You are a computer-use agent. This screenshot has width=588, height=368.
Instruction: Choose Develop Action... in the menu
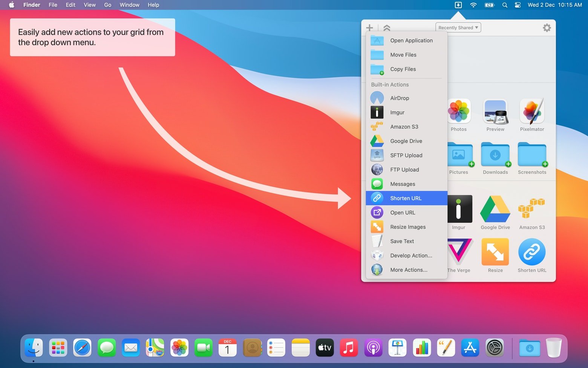(x=411, y=256)
